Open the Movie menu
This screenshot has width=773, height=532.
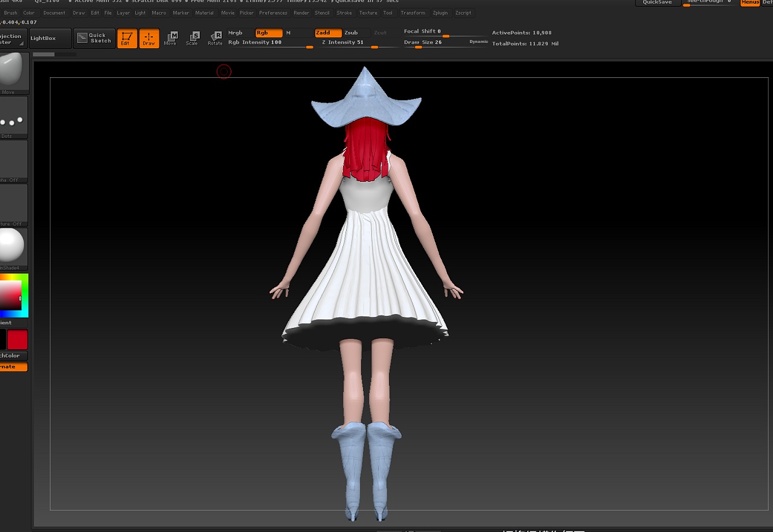[x=228, y=13]
